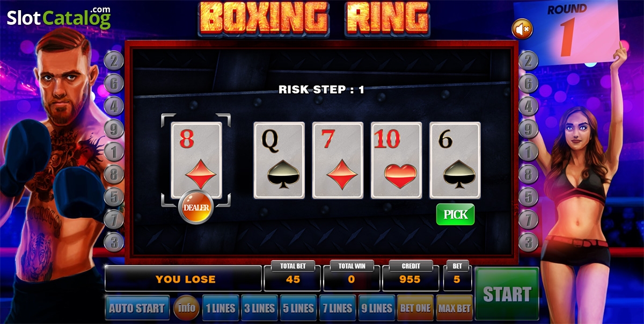This screenshot has width=644, height=324.
Task: Hit the green START button
Action: [507, 294]
